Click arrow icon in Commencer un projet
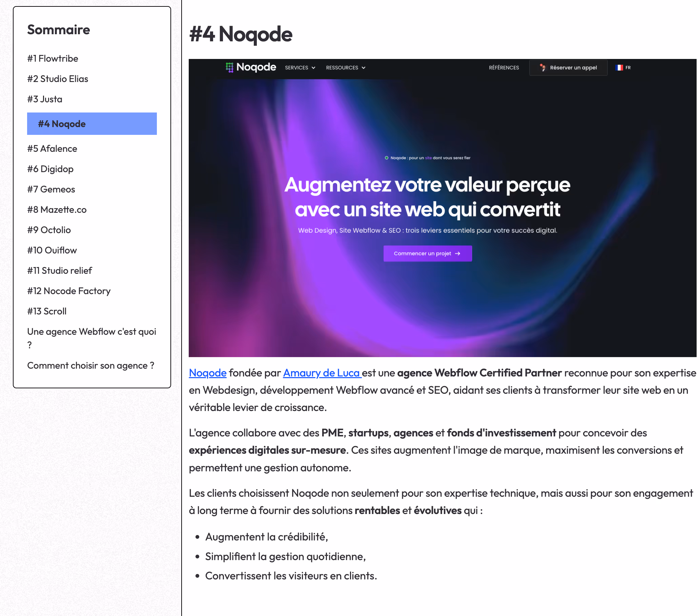The width and height of the screenshot is (700, 616). click(x=457, y=254)
